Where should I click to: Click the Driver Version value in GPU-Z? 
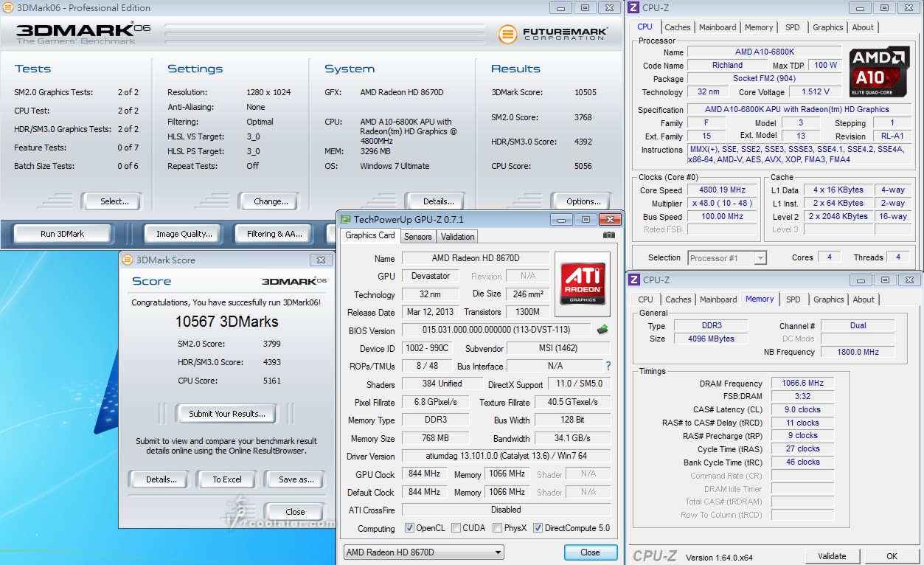click(506, 457)
